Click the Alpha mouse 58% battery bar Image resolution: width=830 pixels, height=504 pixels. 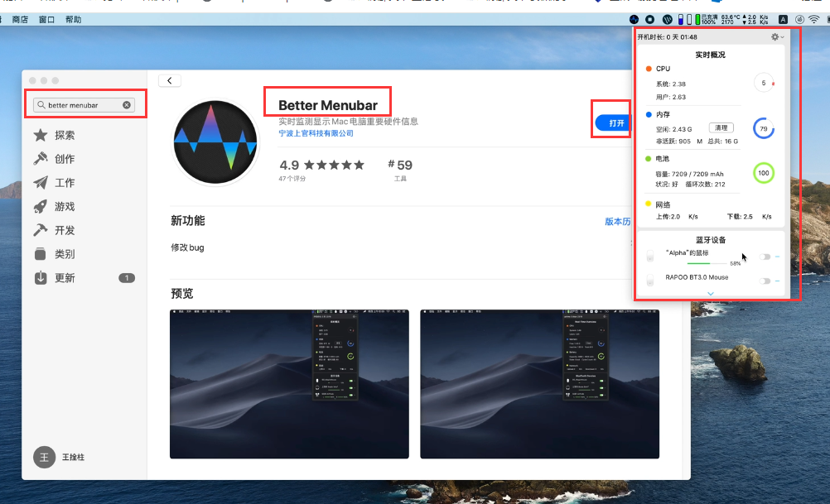pos(707,263)
